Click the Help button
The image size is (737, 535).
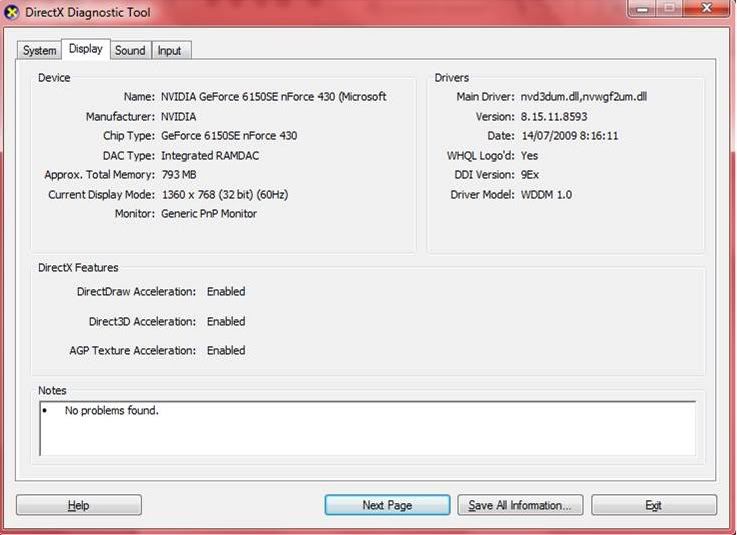pyautogui.click(x=78, y=505)
